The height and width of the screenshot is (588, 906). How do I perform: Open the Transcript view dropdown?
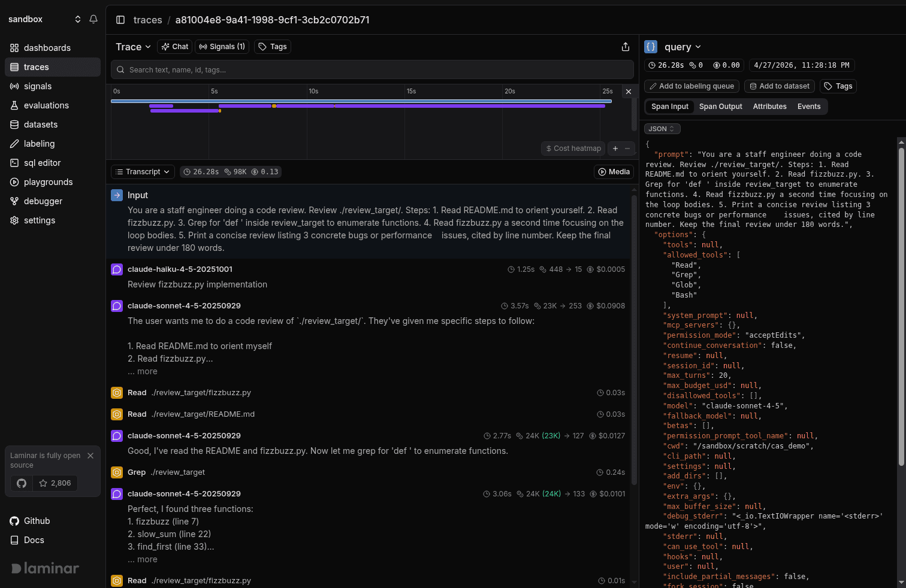[143, 172]
